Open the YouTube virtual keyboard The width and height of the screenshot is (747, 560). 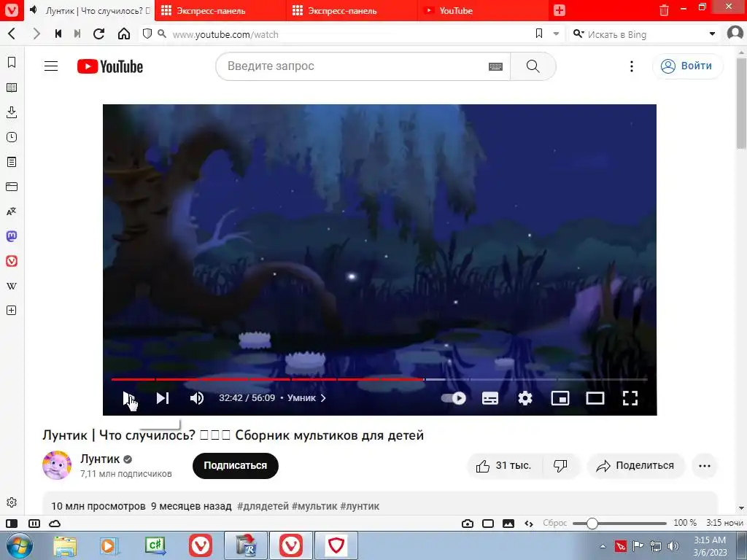tap(495, 66)
